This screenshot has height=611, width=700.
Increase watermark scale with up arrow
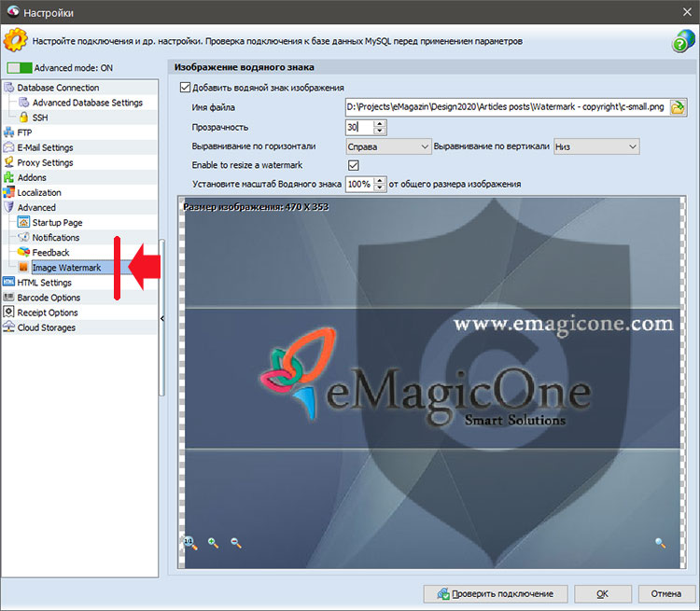click(x=380, y=180)
